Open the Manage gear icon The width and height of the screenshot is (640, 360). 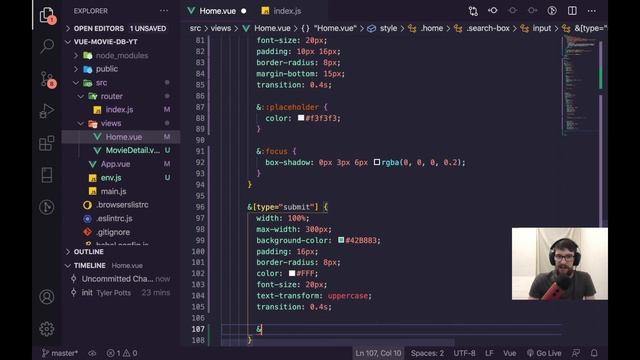tap(47, 329)
